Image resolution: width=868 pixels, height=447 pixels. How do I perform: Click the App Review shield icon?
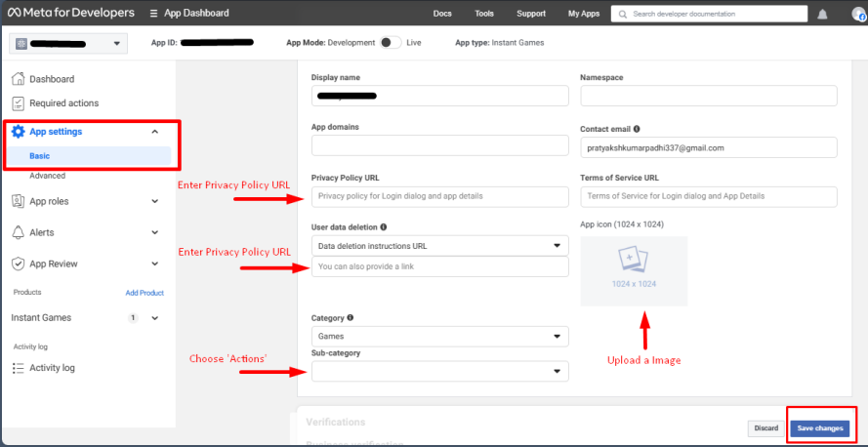pyautogui.click(x=19, y=264)
